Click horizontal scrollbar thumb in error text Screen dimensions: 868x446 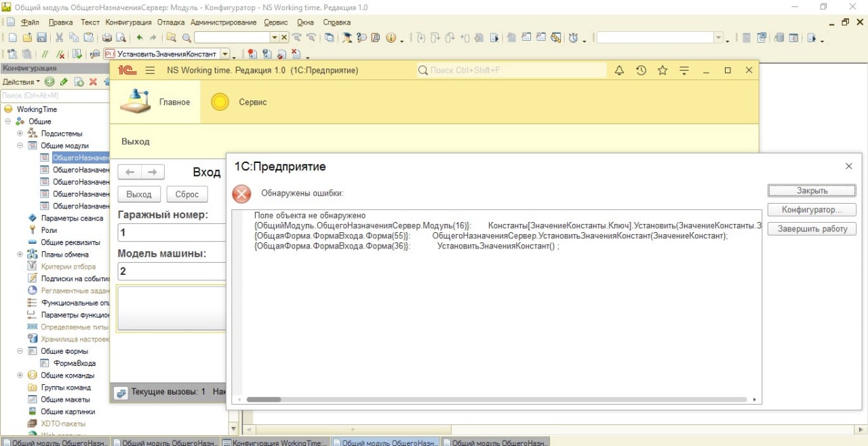point(264,400)
